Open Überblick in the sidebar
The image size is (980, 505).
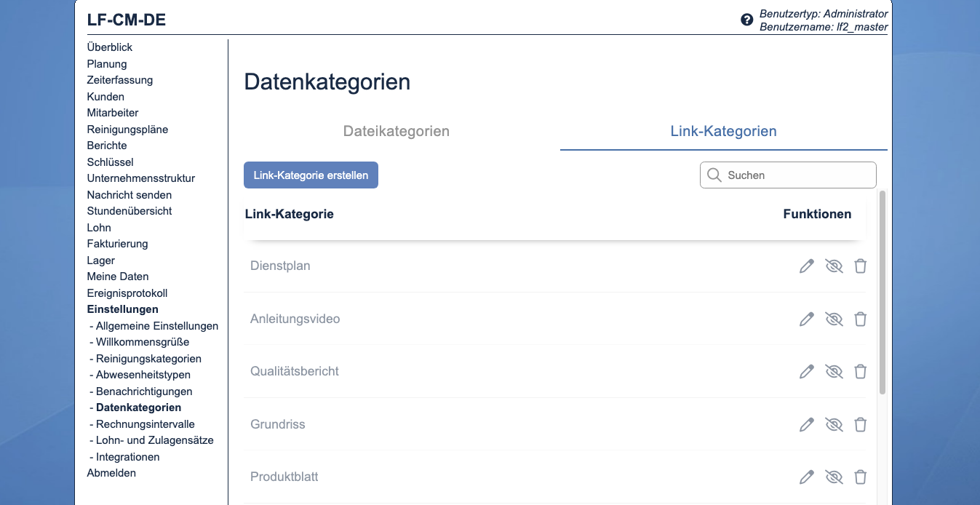[110, 47]
